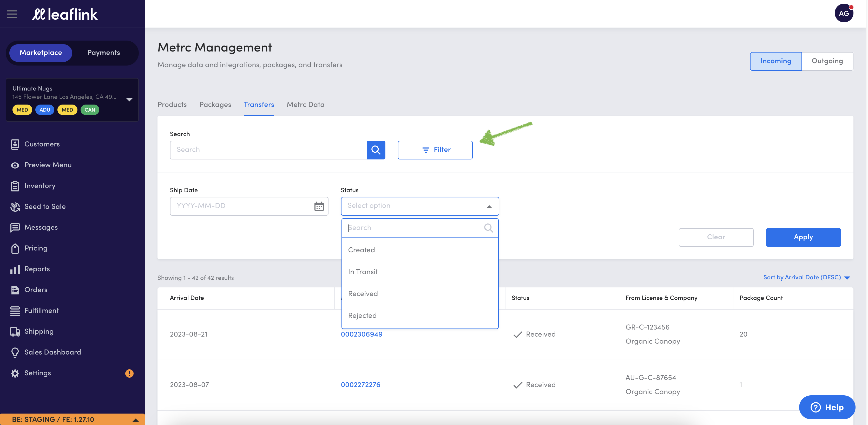Image resolution: width=868 pixels, height=425 pixels.
Task: Focus the Ship Date YYYY-MM-DD field
Action: tap(249, 206)
